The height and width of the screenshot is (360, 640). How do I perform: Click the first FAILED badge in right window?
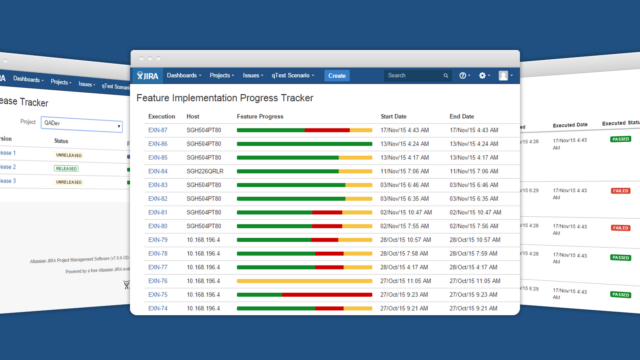[620, 191]
